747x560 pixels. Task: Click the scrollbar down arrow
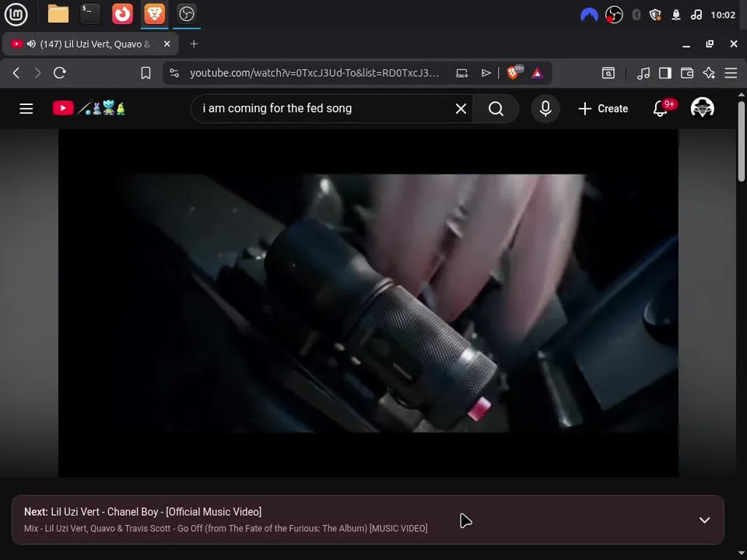tap(742, 553)
